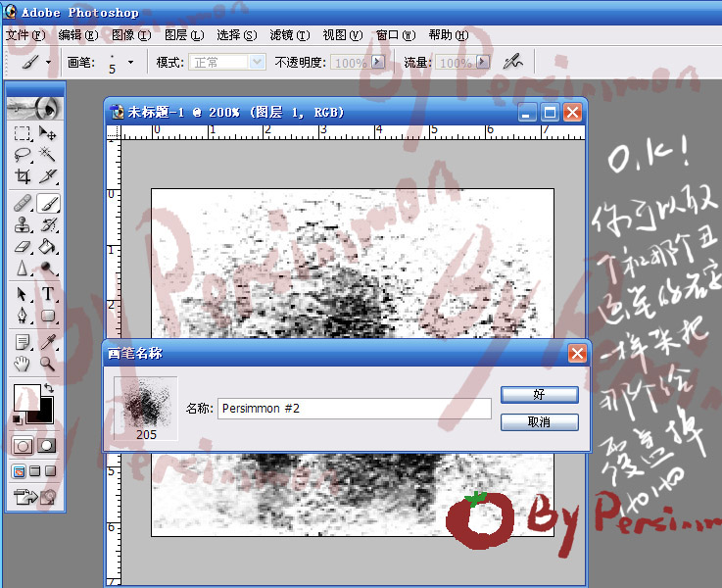
Task: Select the Magic Wand tool
Action: tap(47, 155)
